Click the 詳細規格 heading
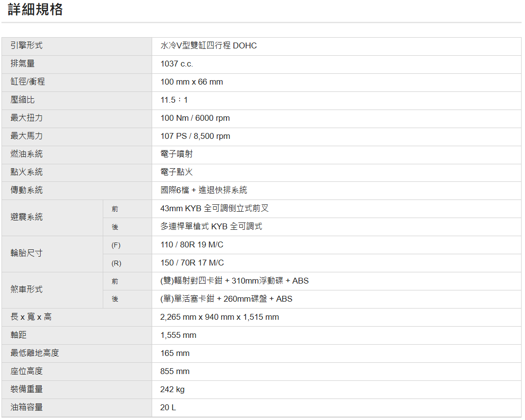 [35, 9]
